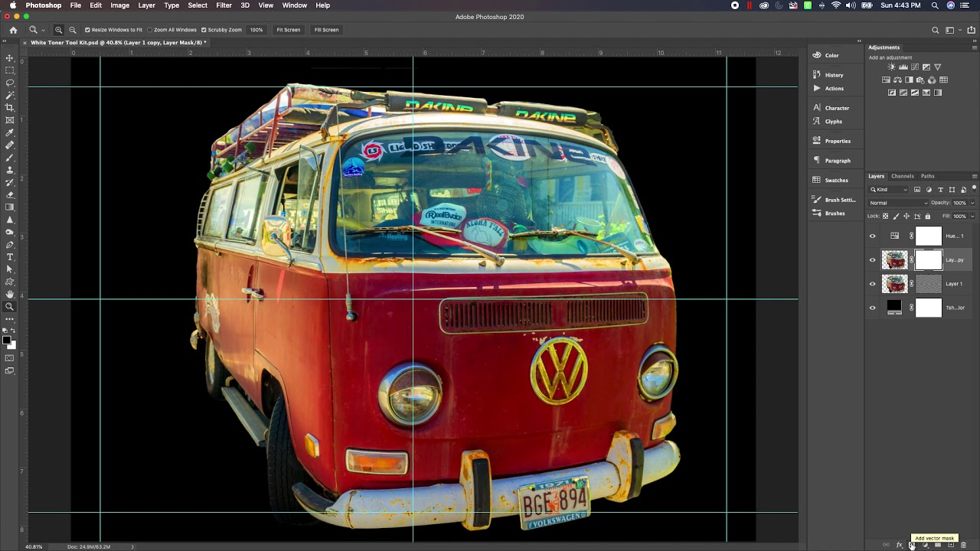Click the Zoom In magnifier in options bar
This screenshot has width=980, height=551.
pos(59,30)
